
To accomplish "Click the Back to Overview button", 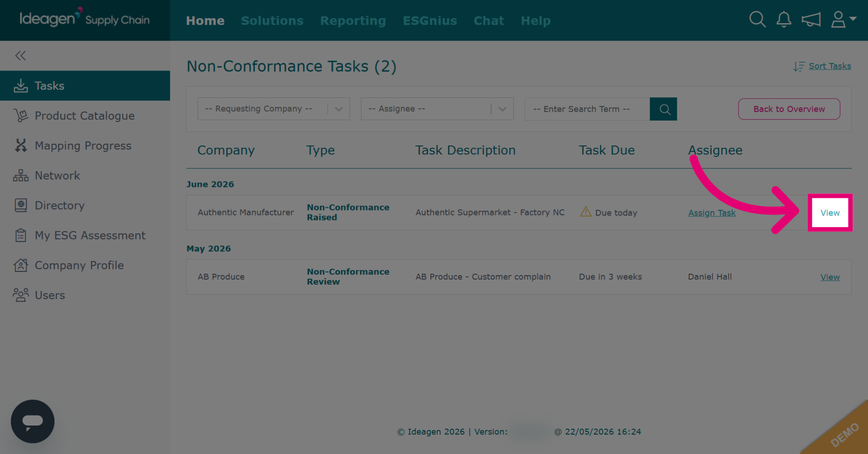I will [789, 109].
